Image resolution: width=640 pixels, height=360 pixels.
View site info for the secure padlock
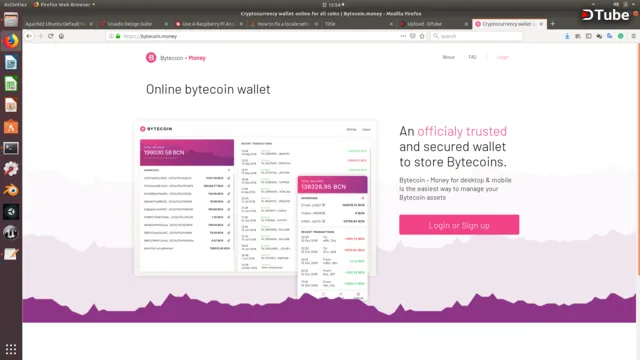point(118,36)
